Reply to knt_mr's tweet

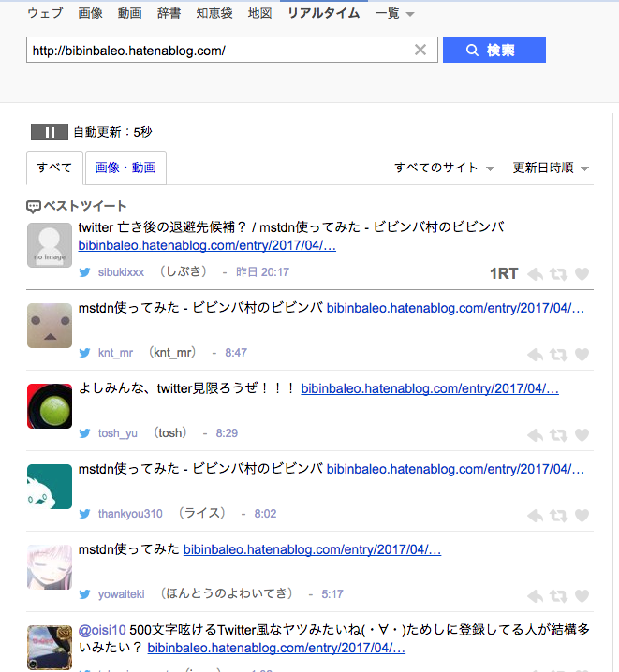(x=535, y=355)
